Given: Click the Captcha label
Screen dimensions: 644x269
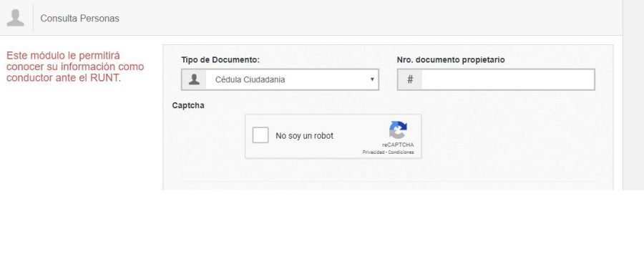Looking at the screenshot, I should point(188,106).
